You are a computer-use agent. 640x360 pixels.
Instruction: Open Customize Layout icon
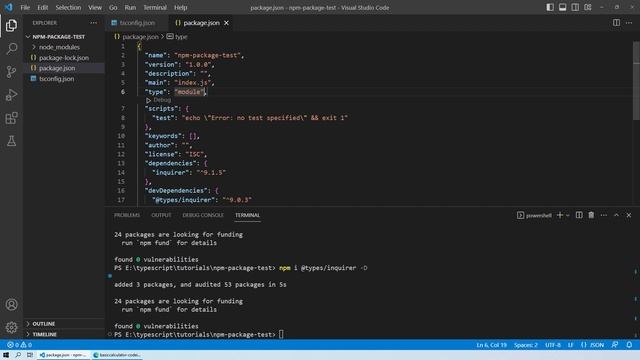point(588,7)
